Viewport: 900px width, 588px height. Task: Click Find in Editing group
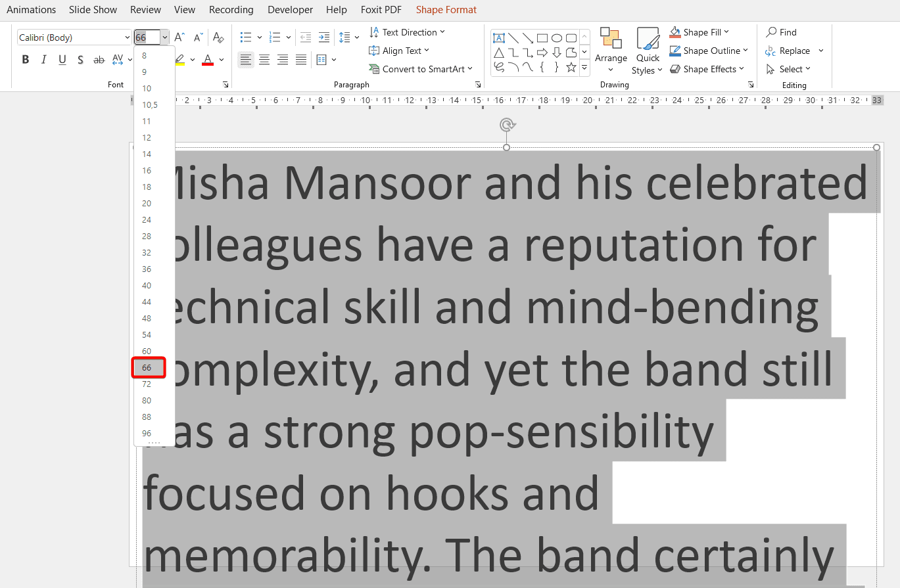pos(781,32)
